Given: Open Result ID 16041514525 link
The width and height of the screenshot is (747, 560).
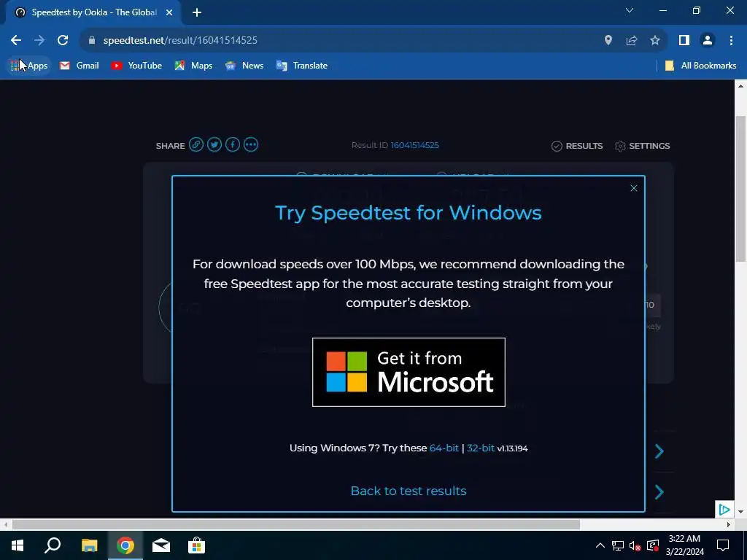Looking at the screenshot, I should pyautogui.click(x=414, y=145).
